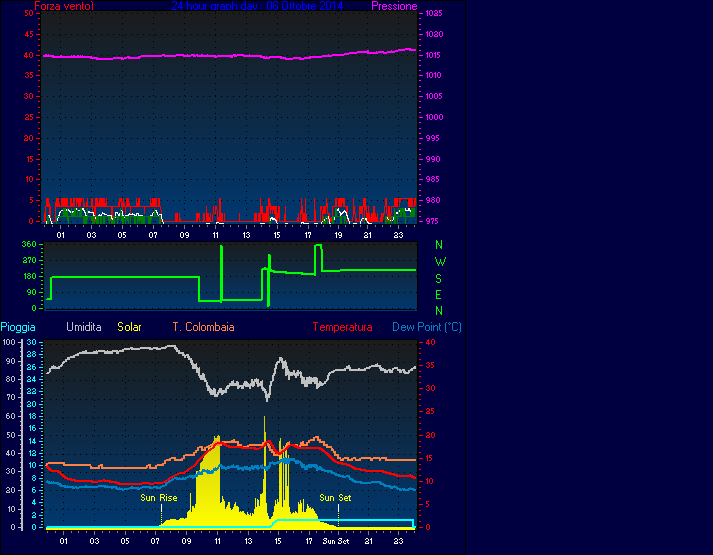The width and height of the screenshot is (713, 555).
Task: Click the 1000 pressure scale value
Action: (x=434, y=117)
